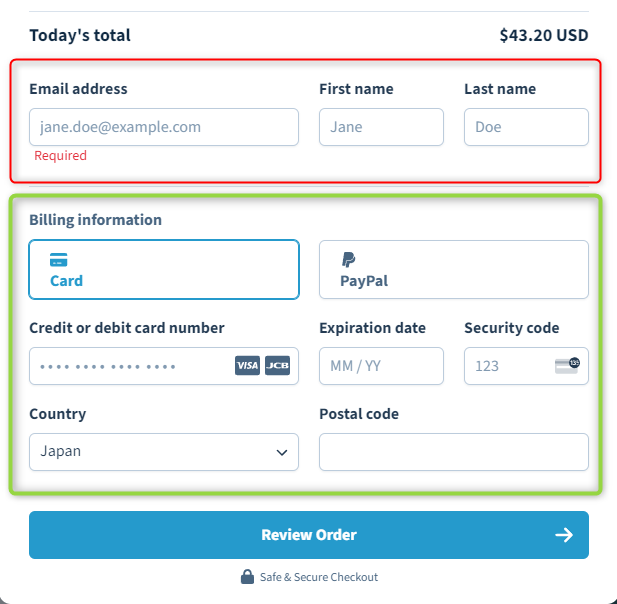Click the chevron in Country select

coord(281,452)
